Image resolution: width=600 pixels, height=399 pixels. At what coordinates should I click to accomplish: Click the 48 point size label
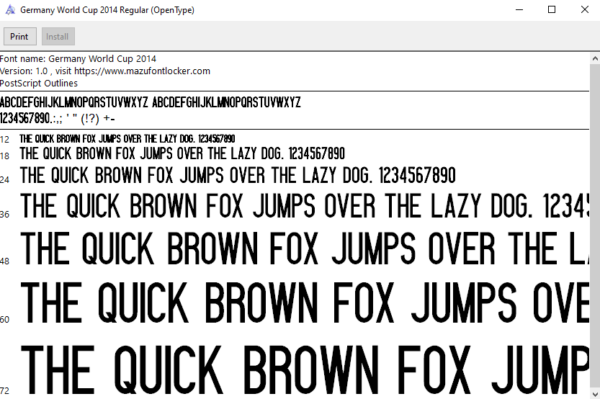[5, 261]
